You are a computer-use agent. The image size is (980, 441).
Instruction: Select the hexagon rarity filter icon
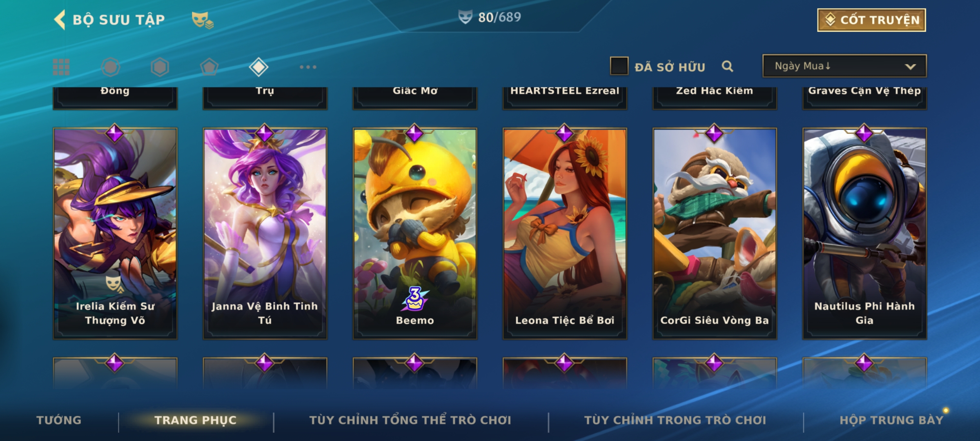tap(160, 67)
